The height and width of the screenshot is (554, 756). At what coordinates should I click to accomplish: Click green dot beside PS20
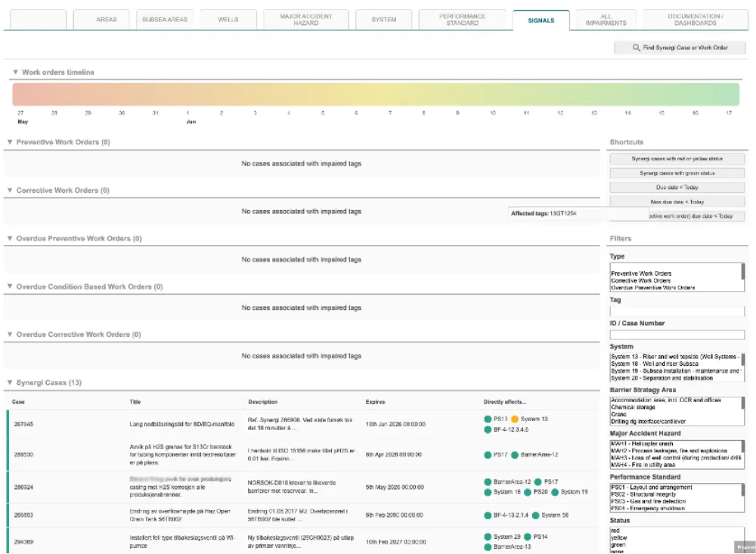tap(528, 492)
